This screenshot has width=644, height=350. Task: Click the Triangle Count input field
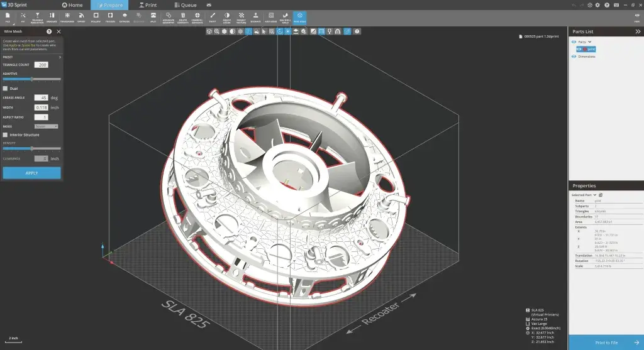point(41,65)
